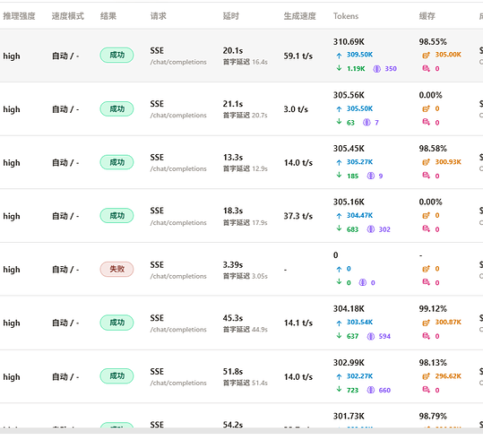Image resolution: width=483 pixels, height=448 pixels.
Task: Click the purple reasoning icon beside 594
Action: point(371,336)
